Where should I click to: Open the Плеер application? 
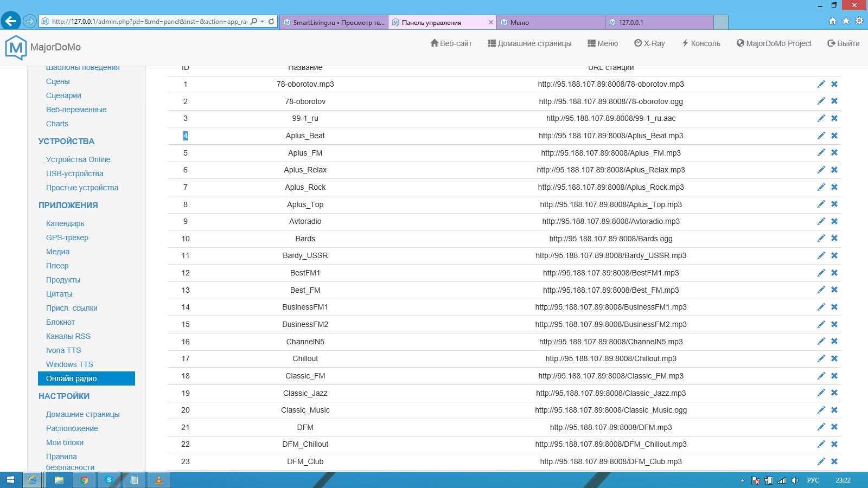(x=58, y=266)
